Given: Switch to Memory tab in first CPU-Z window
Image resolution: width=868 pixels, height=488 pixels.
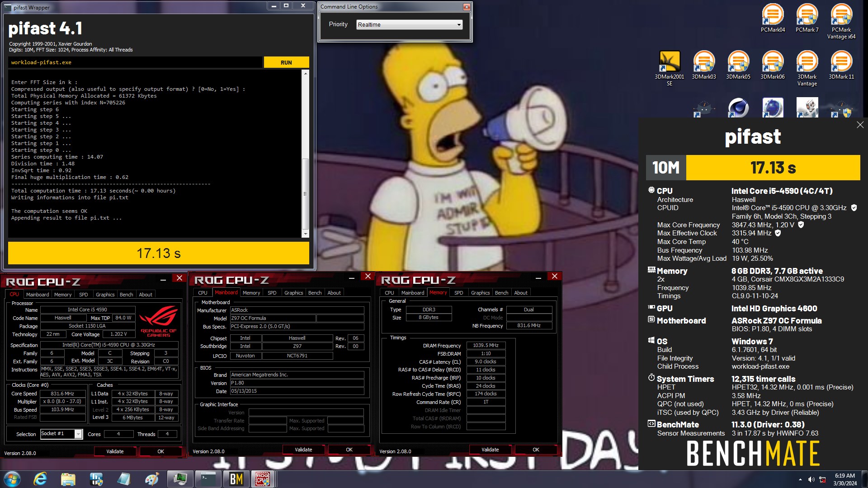Looking at the screenshot, I should [x=63, y=295].
